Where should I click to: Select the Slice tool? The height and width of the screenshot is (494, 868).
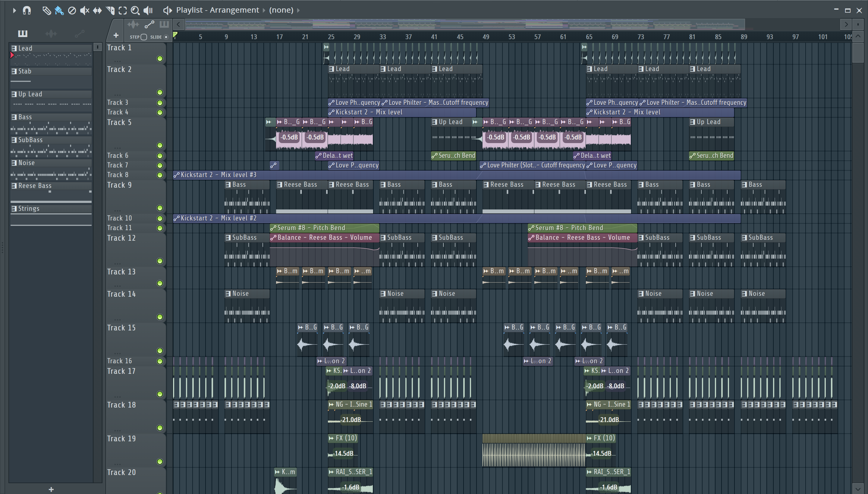pyautogui.click(x=110, y=11)
